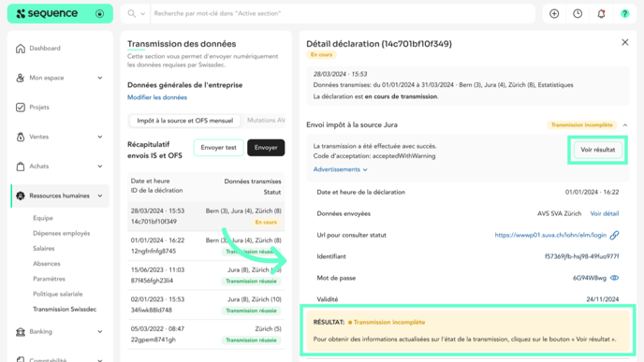Viewport: 644px width, 362px height.
Task: Collapse the Envoi impôt à la source Jura section
Action: [x=624, y=125]
